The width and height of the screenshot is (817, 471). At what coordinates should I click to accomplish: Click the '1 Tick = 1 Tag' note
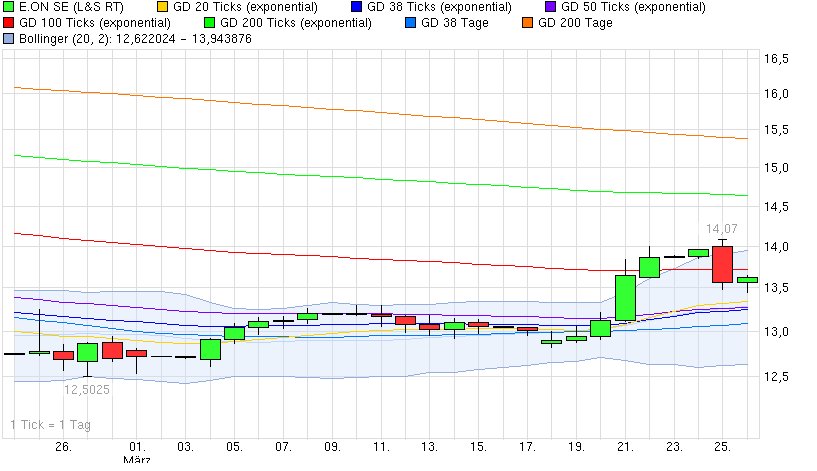(51, 425)
